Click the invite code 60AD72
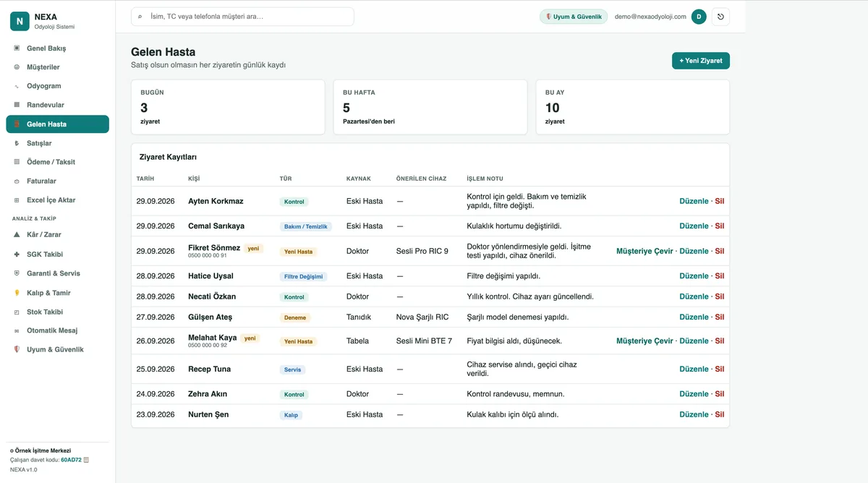868x483 pixels. 71,460
